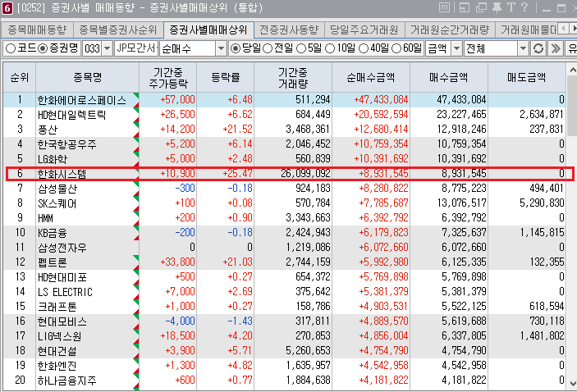
Task: Click the window layout icon in title bar
Action: click(465, 7)
